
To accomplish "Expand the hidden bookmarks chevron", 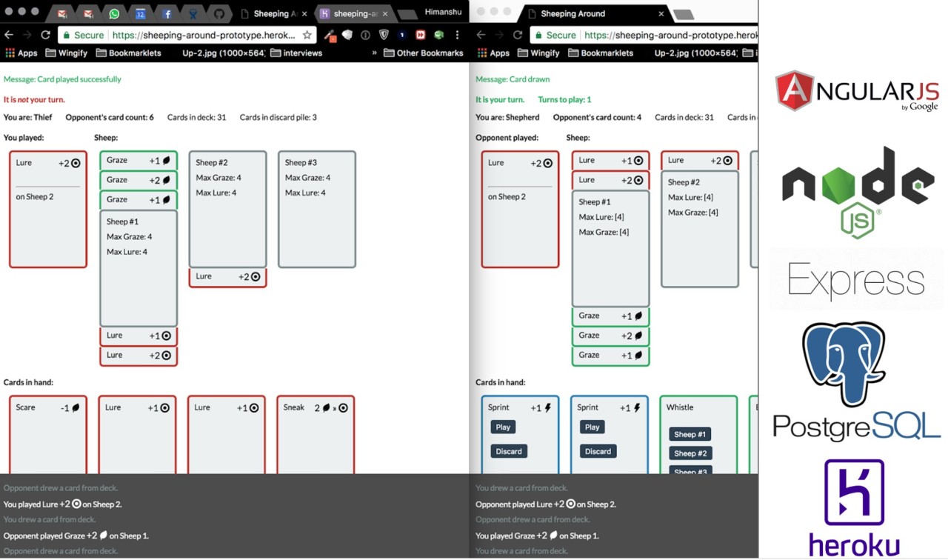I will click(x=375, y=53).
